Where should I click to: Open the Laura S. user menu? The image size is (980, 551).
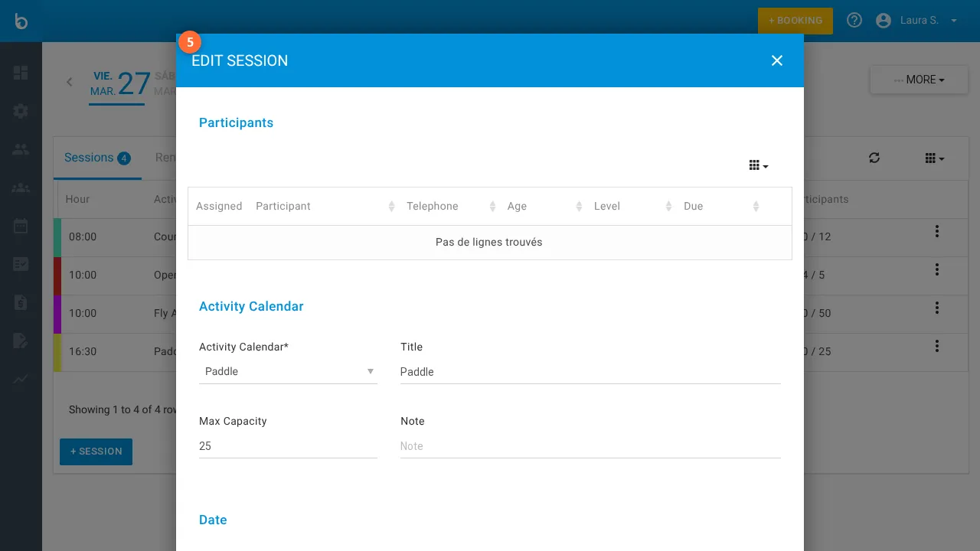917,21
